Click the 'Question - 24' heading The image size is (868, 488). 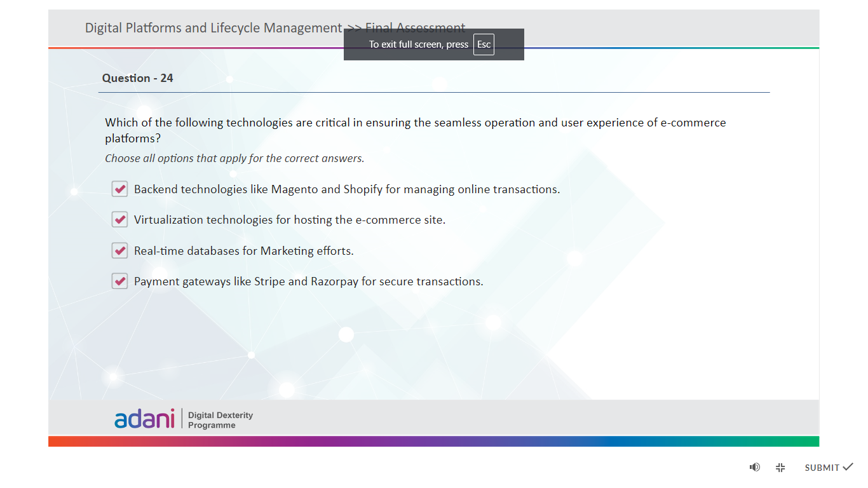click(x=137, y=78)
